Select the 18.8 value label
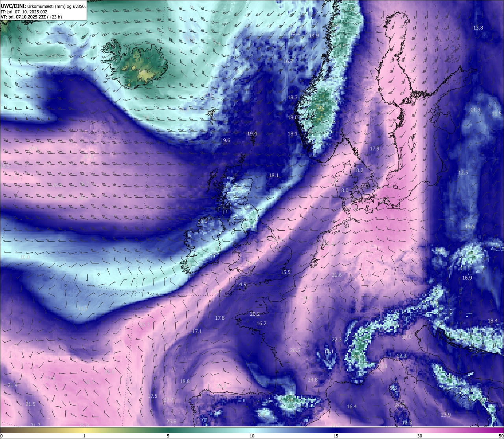The image size is (504, 439). [x=185, y=381]
